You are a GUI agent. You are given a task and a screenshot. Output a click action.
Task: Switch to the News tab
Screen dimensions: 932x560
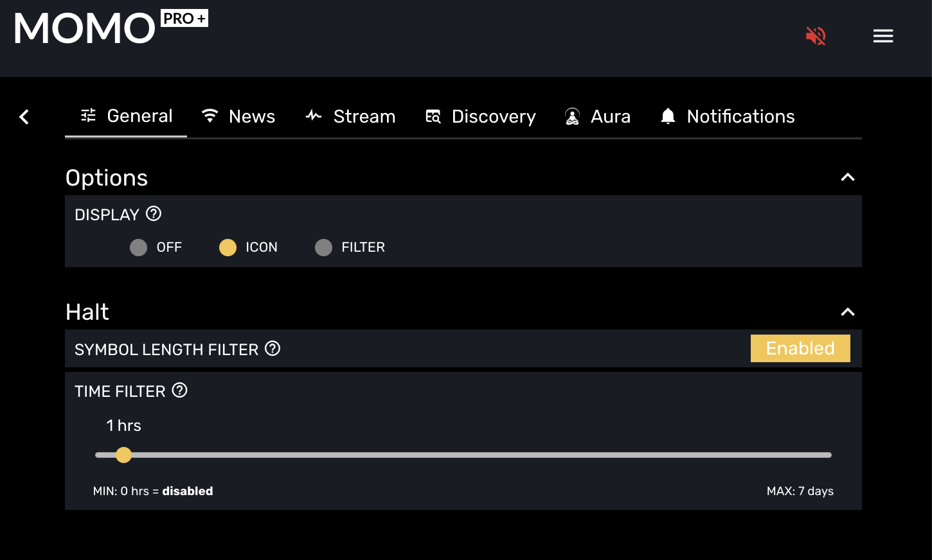point(238,116)
